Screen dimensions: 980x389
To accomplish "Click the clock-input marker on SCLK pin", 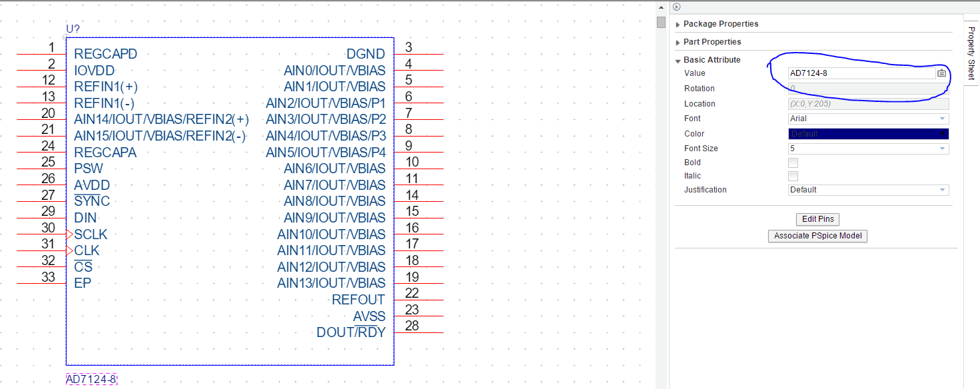I will coord(69,234).
